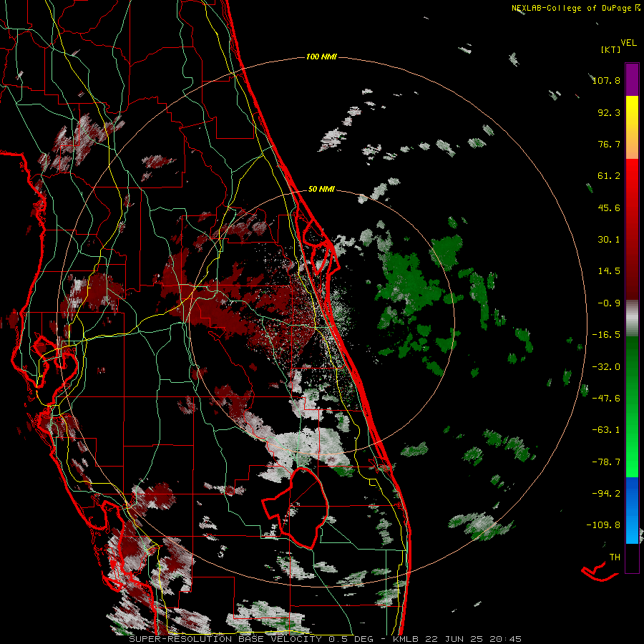This screenshot has width=644, height=644.
Task: Click the TH label under the color bar
Action: (615, 557)
